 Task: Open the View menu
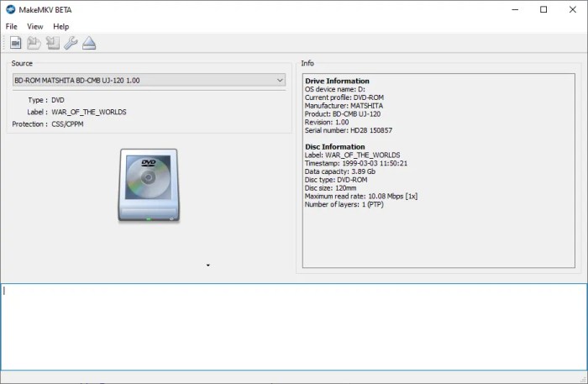(35, 27)
